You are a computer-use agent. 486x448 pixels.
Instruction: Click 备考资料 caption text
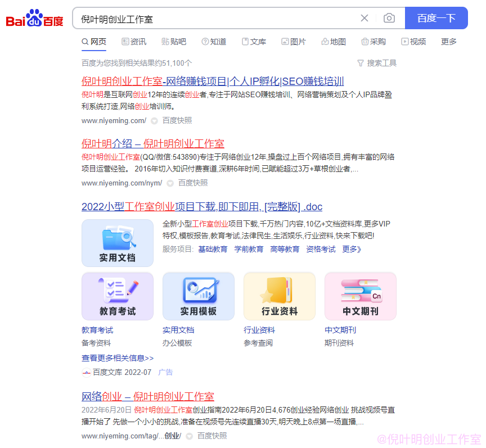[x=96, y=343]
